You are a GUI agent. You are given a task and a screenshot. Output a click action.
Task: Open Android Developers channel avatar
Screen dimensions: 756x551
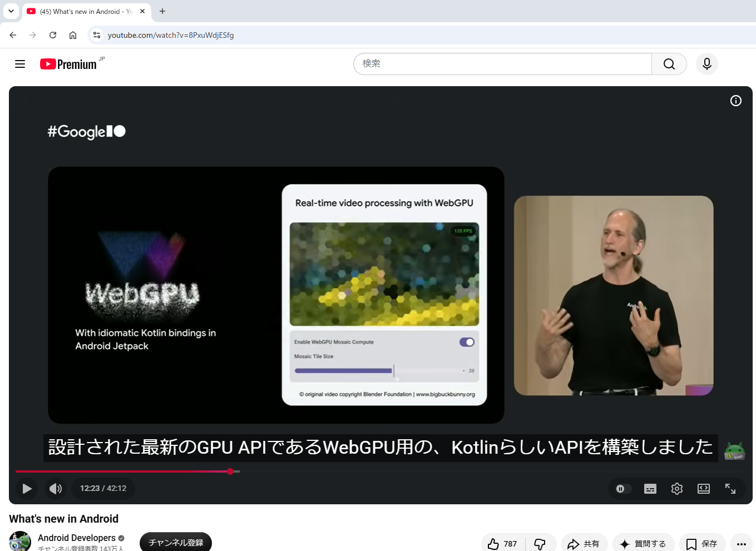pos(20,542)
